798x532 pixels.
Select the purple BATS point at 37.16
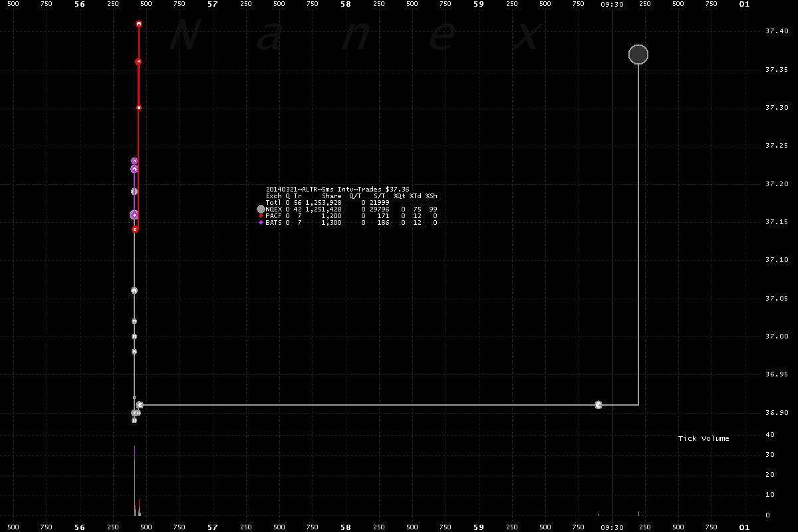click(134, 215)
